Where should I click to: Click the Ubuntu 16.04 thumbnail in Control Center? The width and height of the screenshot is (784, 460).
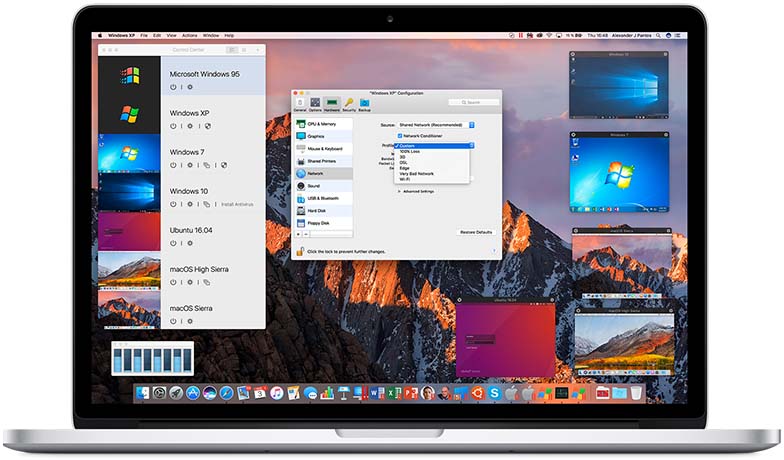click(x=129, y=232)
